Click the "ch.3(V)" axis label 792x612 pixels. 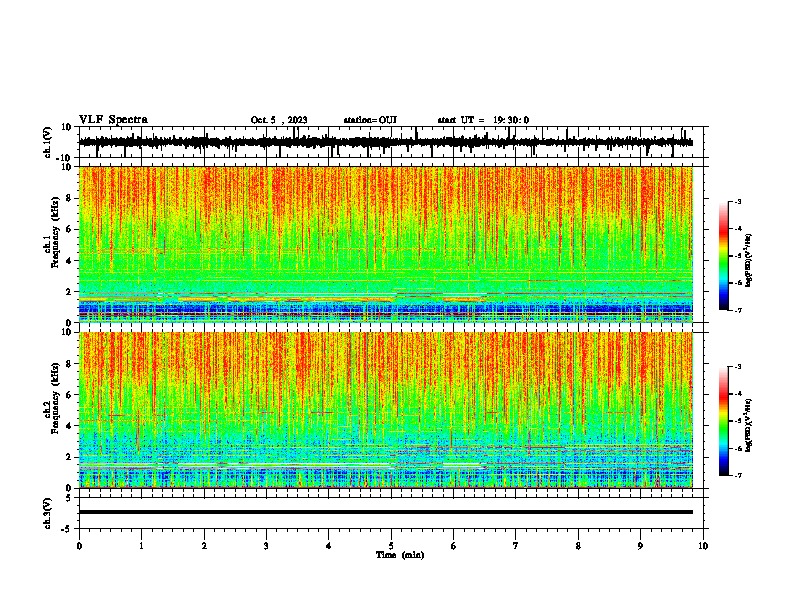coord(48,514)
